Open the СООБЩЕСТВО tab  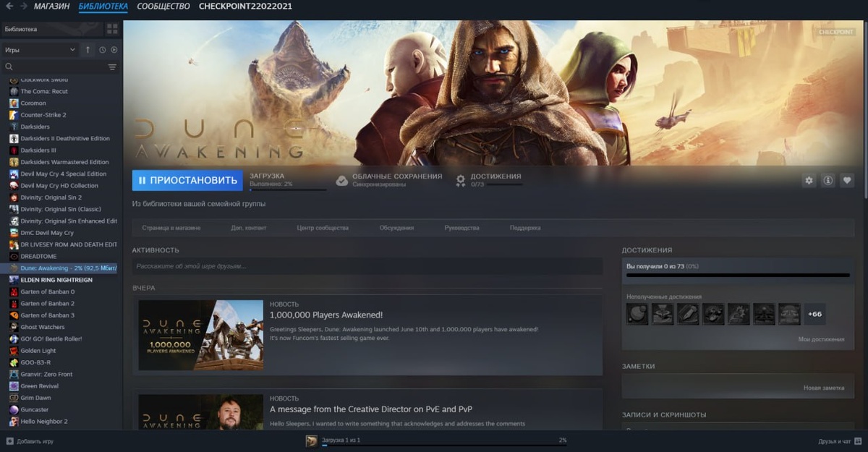163,7
